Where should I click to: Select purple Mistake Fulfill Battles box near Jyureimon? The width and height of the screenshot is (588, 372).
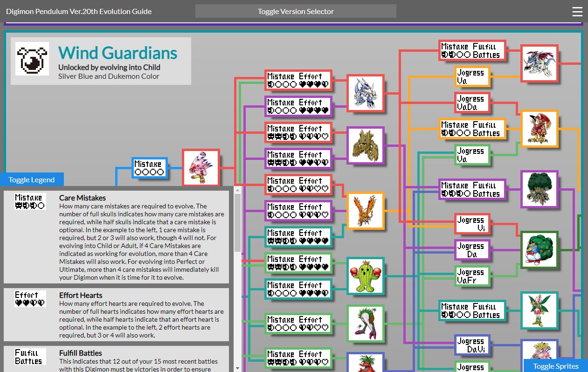(472, 190)
